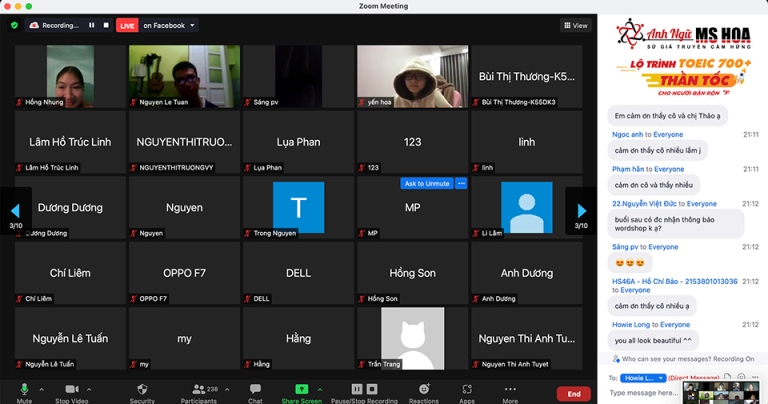Click the green Share Screen icon
Viewport: 768px width, 404px height.
[301, 389]
